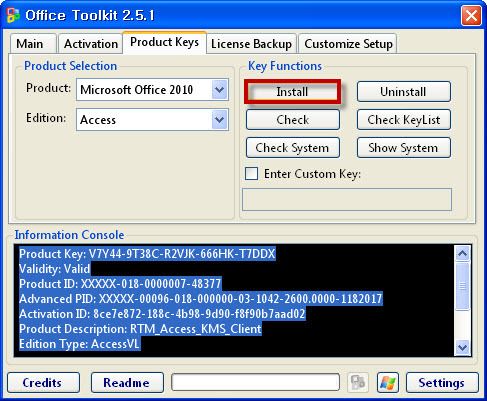The height and width of the screenshot is (401, 487).
Task: Click the Check System button
Action: (x=293, y=148)
